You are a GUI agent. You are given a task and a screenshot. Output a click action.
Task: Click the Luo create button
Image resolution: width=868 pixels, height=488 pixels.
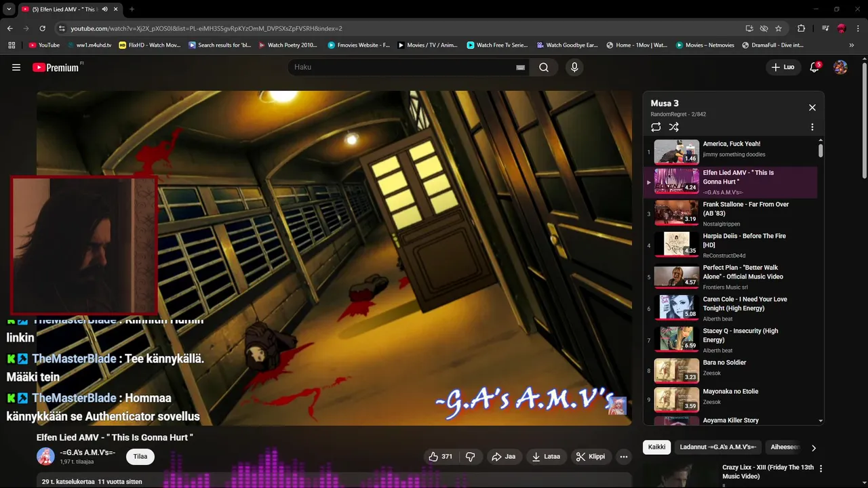pyautogui.click(x=783, y=67)
